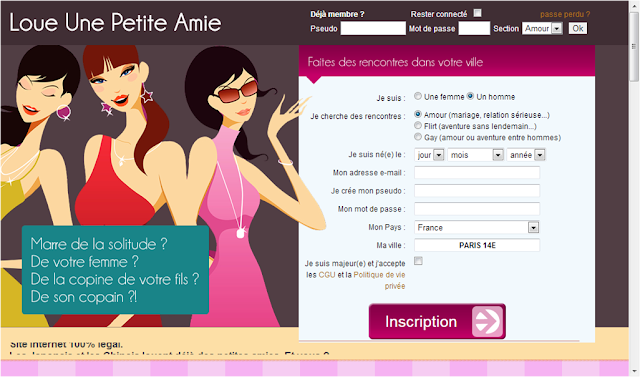Open the année birth year dropdown
640x377 pixels.
point(526,155)
